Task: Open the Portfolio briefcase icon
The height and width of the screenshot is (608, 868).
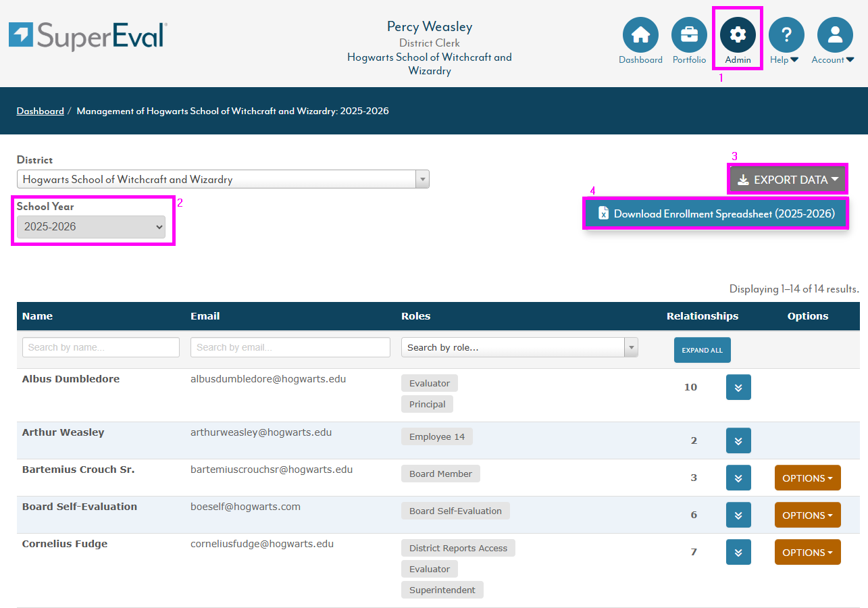Action: 689,35
